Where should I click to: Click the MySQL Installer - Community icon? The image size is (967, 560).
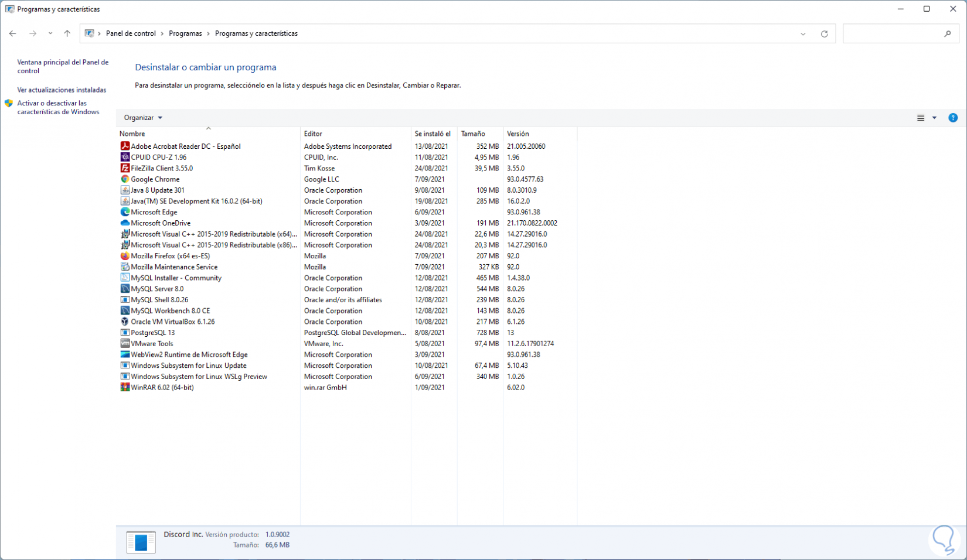[125, 278]
